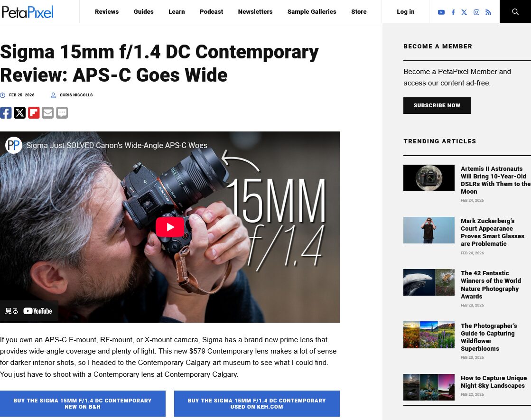
Task: Open the Sample Galleries menu item
Action: (x=312, y=11)
